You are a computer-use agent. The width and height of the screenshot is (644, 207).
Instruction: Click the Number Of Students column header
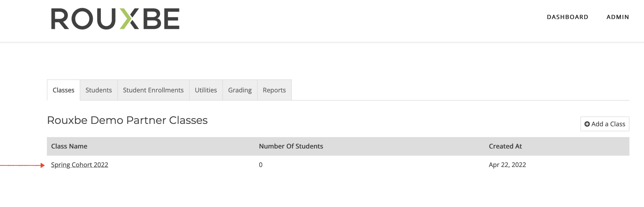(291, 146)
